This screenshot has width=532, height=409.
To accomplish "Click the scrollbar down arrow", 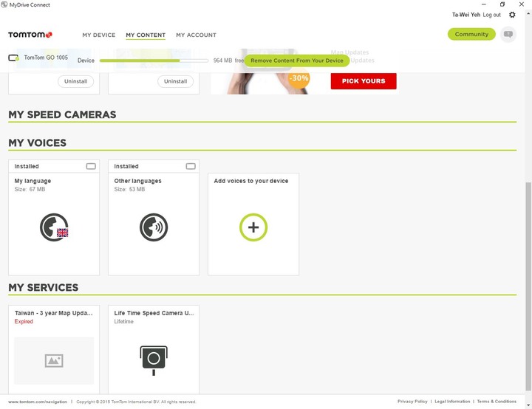I will [528, 405].
